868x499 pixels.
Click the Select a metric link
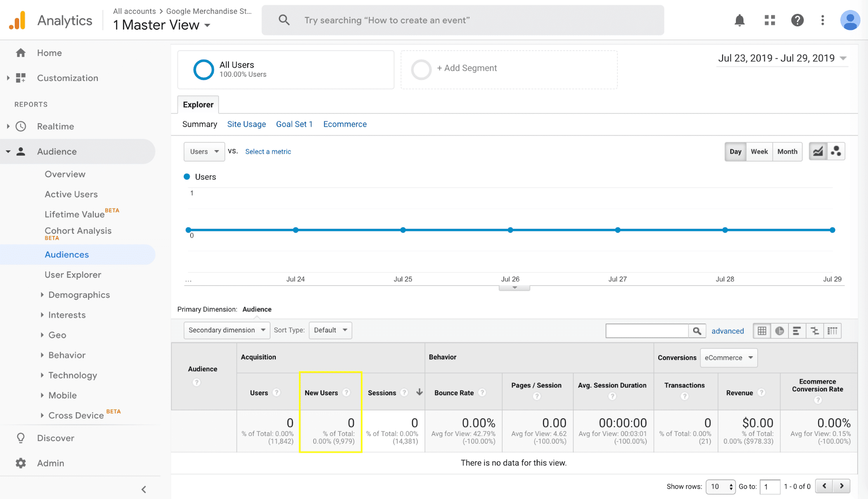click(x=268, y=151)
